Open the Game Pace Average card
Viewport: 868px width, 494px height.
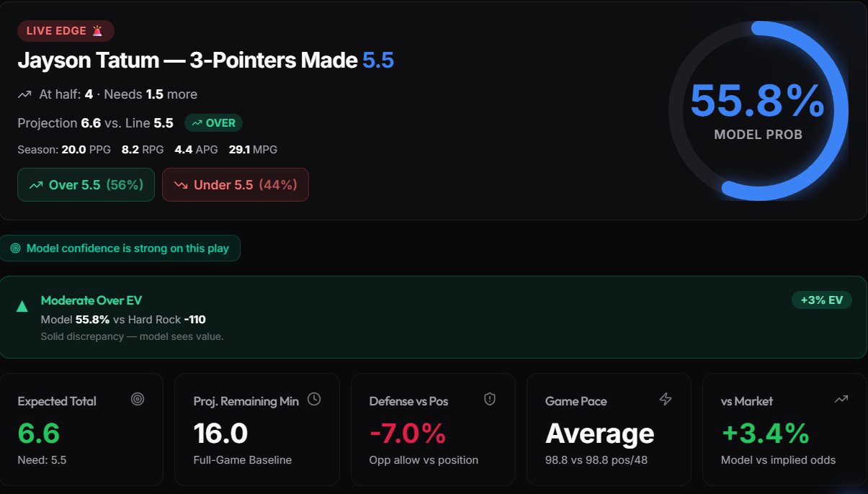point(609,429)
